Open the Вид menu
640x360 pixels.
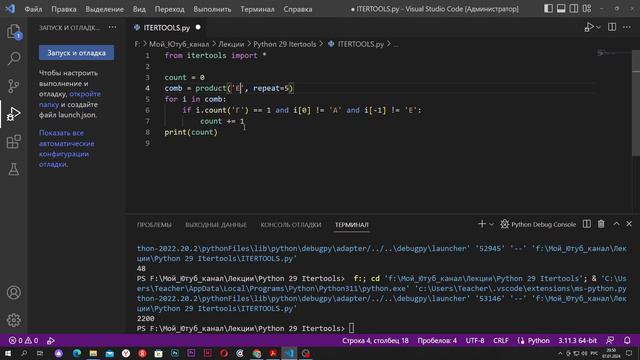coord(139,9)
